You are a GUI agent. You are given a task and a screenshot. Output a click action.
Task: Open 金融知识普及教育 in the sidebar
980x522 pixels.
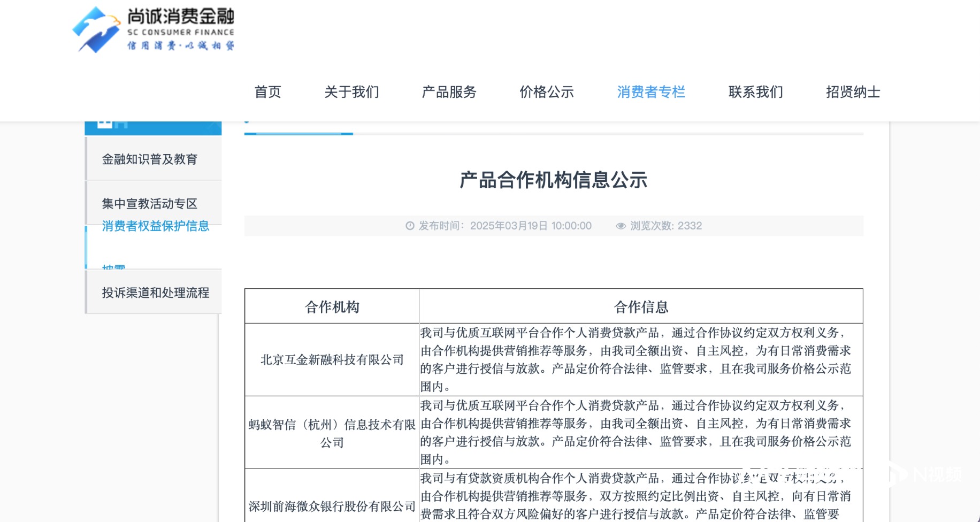tap(150, 159)
